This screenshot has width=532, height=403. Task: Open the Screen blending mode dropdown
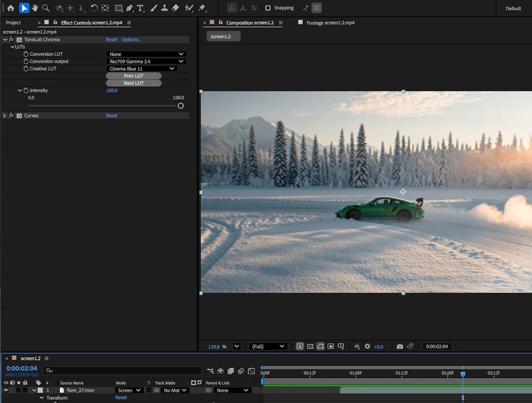[129, 390]
